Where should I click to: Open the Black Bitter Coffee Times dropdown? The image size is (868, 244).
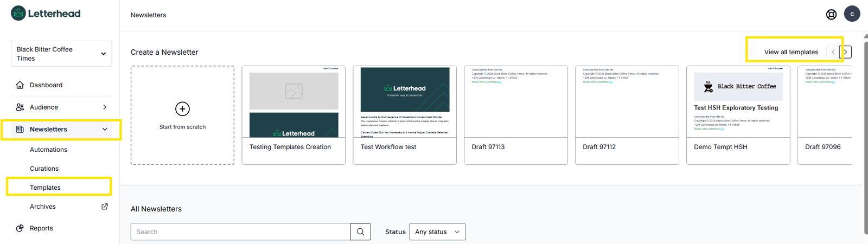[61, 54]
